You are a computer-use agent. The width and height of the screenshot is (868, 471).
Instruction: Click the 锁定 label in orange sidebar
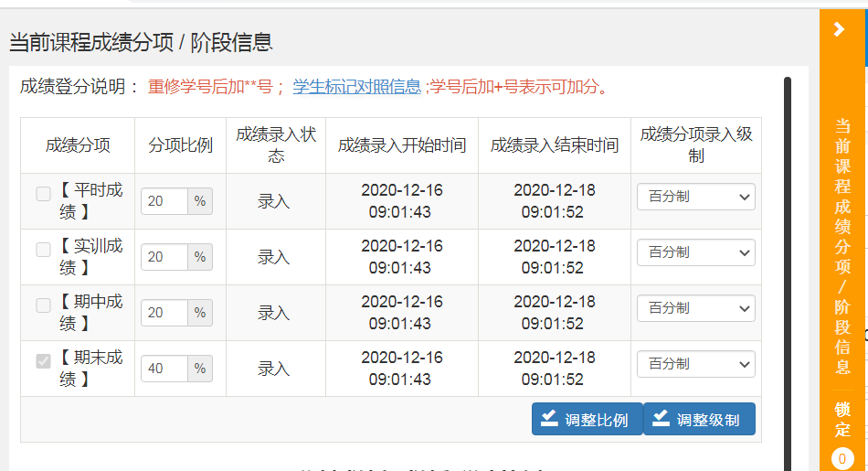tap(842, 419)
